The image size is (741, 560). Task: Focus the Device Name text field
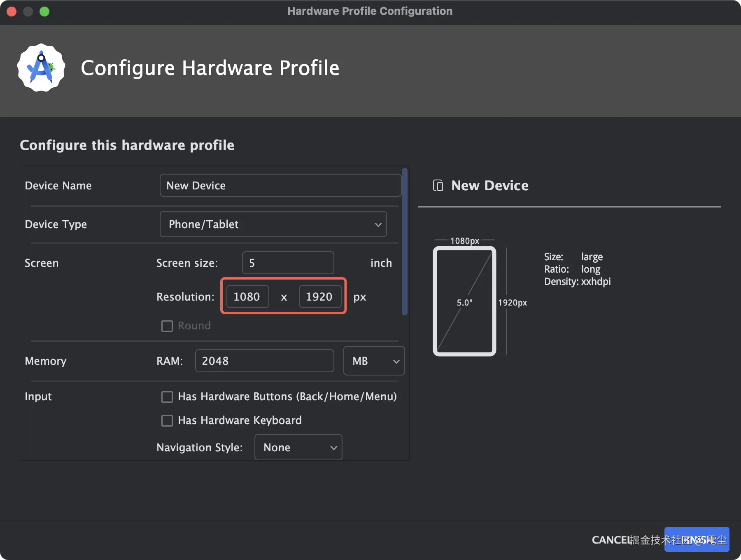tap(280, 186)
